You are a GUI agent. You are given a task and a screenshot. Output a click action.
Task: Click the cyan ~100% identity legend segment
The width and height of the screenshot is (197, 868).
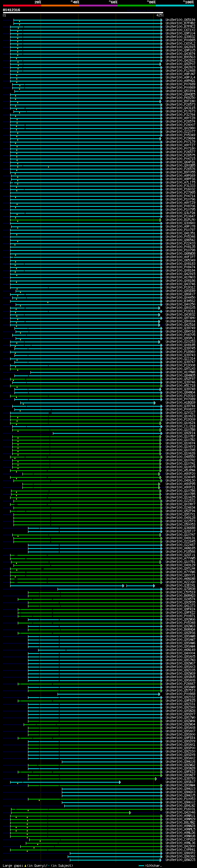pos(175,6)
